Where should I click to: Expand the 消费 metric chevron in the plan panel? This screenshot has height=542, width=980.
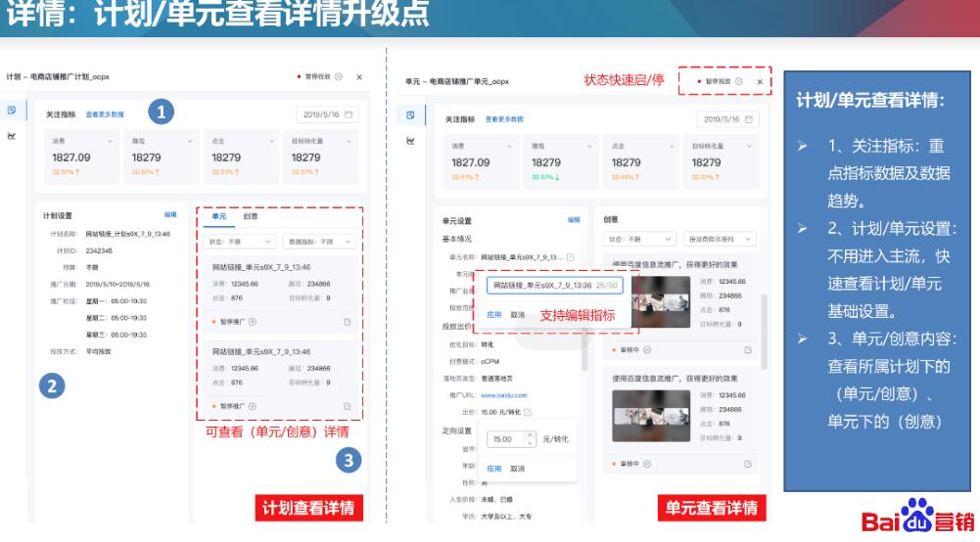pos(110,142)
